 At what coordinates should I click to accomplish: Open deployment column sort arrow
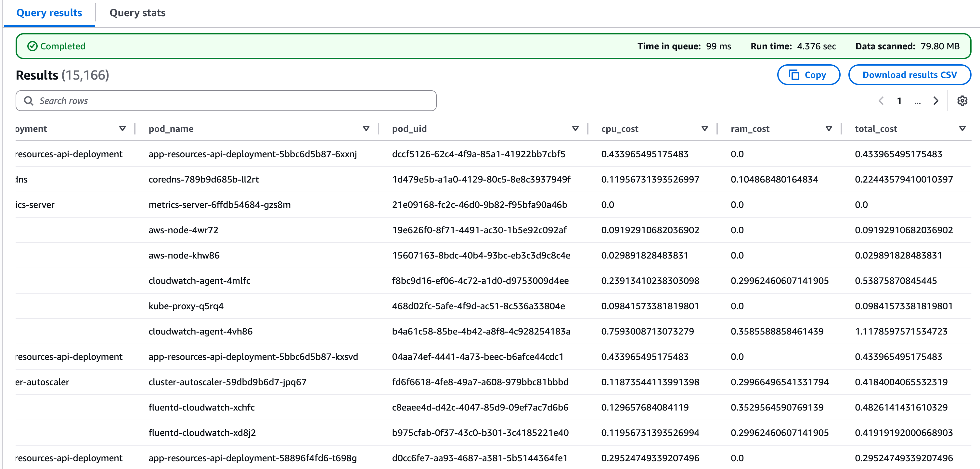coord(122,129)
